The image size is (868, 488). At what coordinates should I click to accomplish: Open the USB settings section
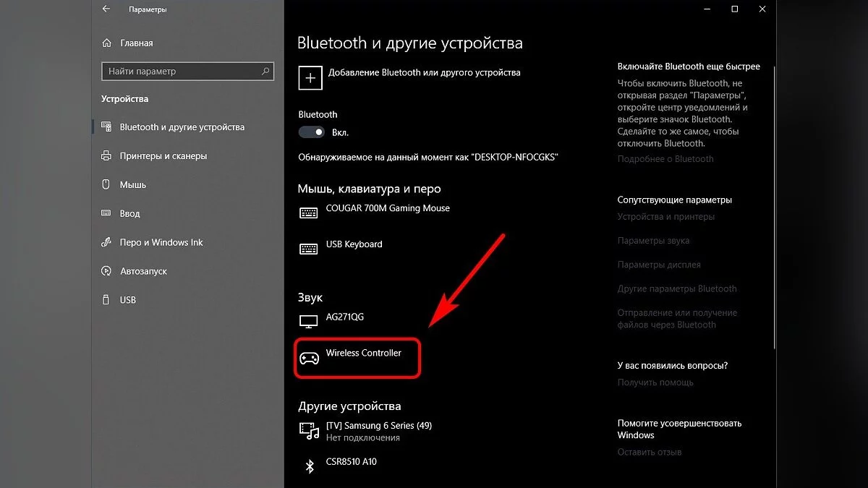point(128,300)
